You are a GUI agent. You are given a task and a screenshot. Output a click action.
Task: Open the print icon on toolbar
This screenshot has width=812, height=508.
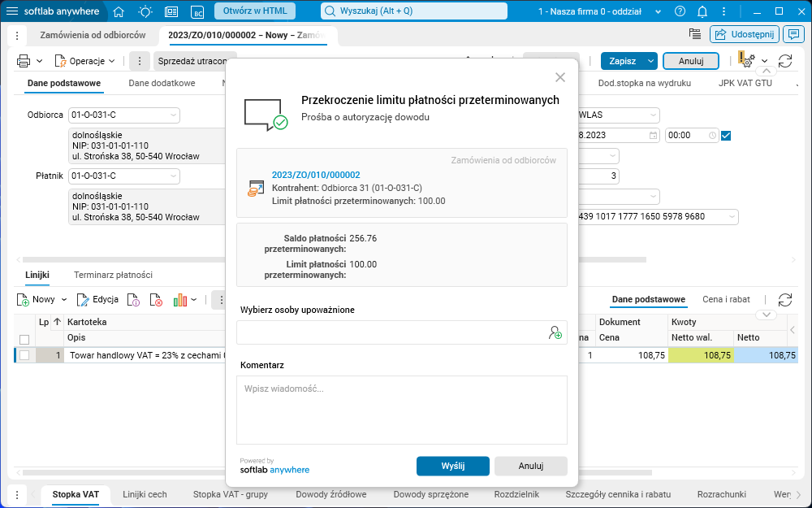22,60
